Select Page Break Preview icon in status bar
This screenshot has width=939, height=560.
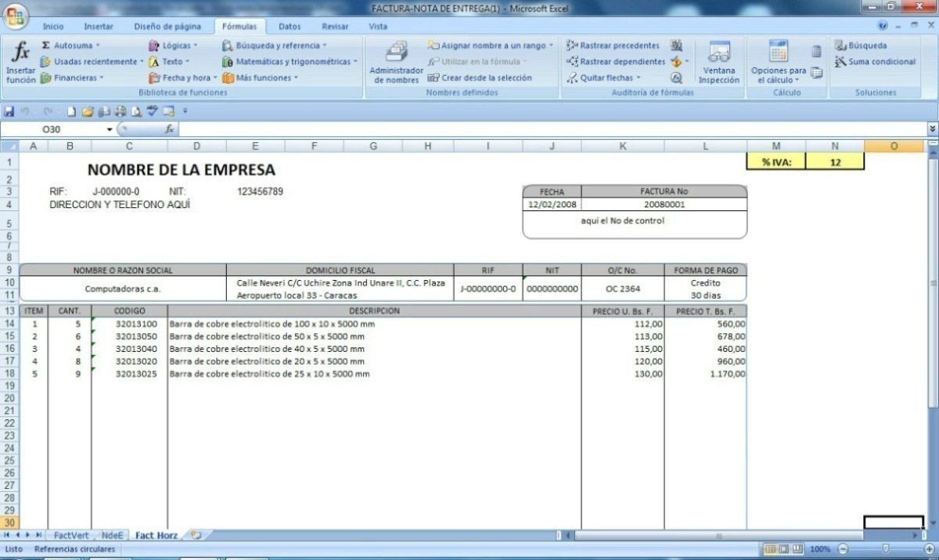click(x=797, y=549)
